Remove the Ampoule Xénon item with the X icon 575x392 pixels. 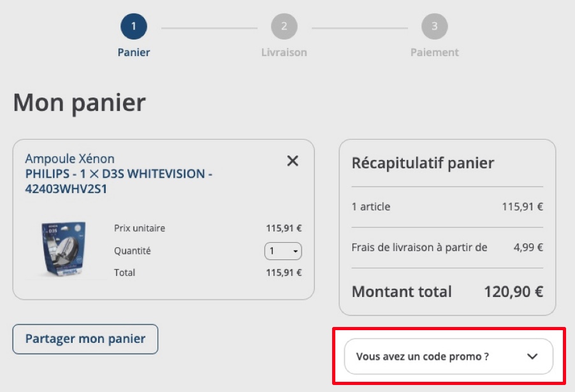click(293, 161)
